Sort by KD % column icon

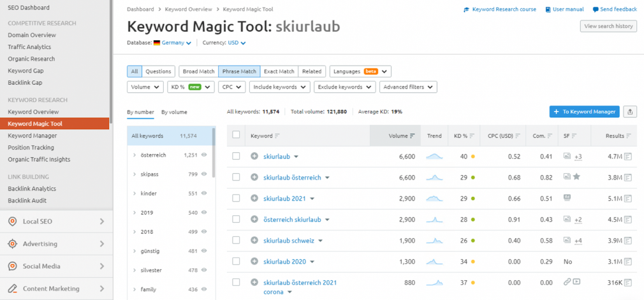472,136
